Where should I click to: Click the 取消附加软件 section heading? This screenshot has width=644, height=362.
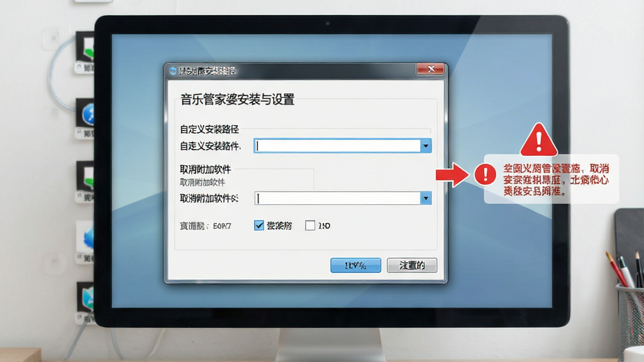(x=206, y=169)
